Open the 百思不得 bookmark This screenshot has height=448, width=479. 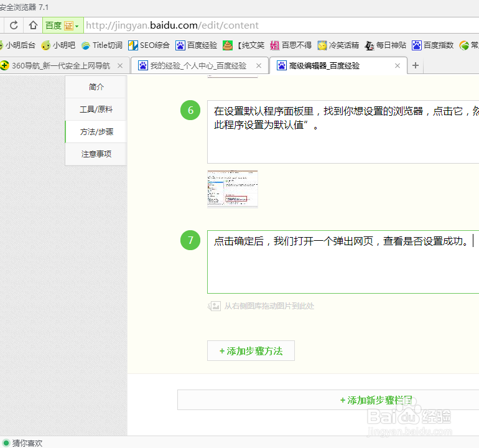point(291,45)
